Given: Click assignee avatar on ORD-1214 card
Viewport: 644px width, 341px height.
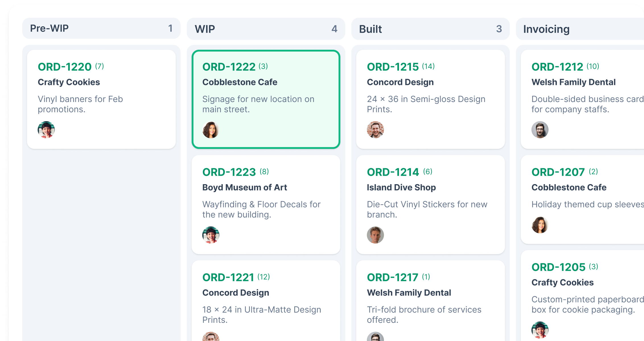Looking at the screenshot, I should click(x=375, y=235).
